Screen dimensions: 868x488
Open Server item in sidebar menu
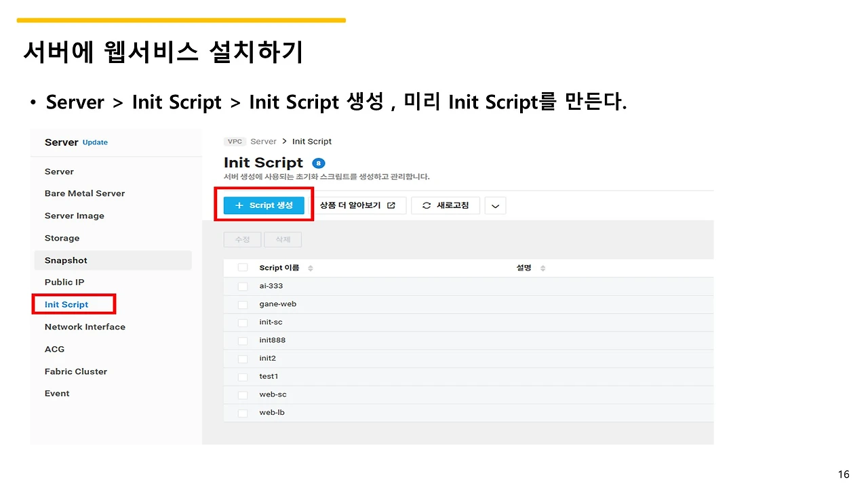[x=59, y=171]
